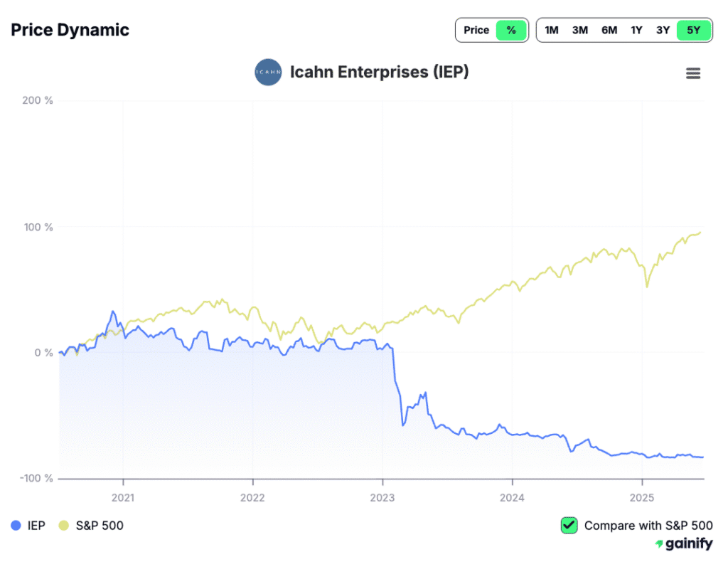Click the green checkmark in the compare checkbox
728x579 pixels.
point(569,526)
